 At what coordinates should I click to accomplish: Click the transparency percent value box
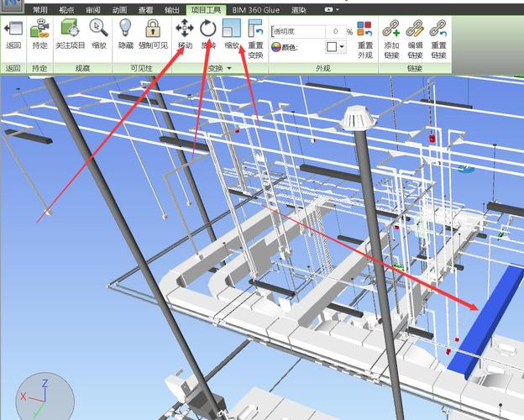(x=335, y=32)
